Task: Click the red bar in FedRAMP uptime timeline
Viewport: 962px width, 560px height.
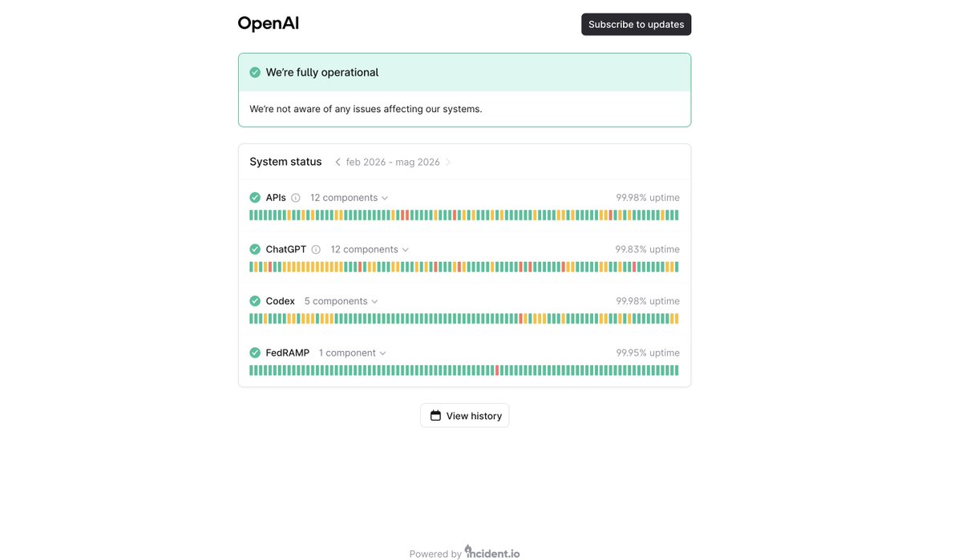Action: (498, 371)
